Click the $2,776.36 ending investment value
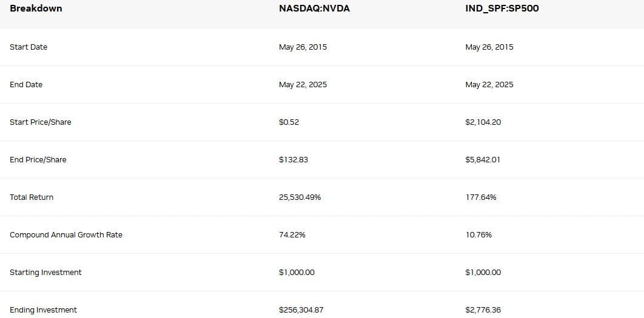Image resolution: width=644 pixels, height=318 pixels. [x=483, y=310]
